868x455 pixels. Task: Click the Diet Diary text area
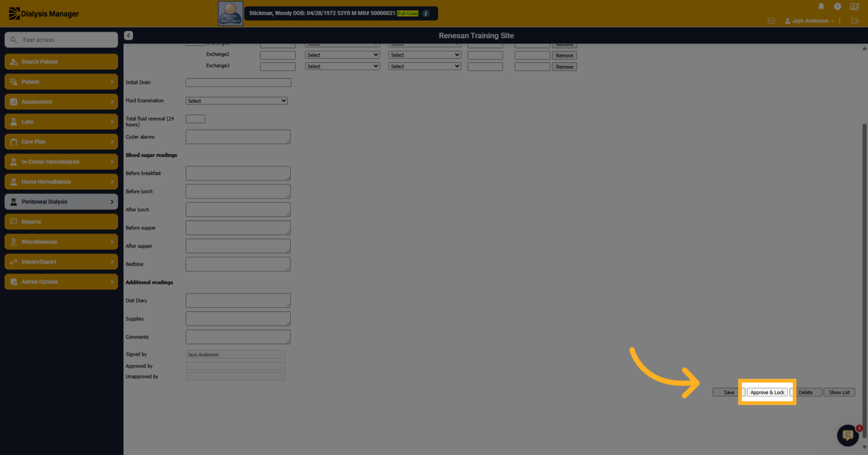click(x=238, y=300)
